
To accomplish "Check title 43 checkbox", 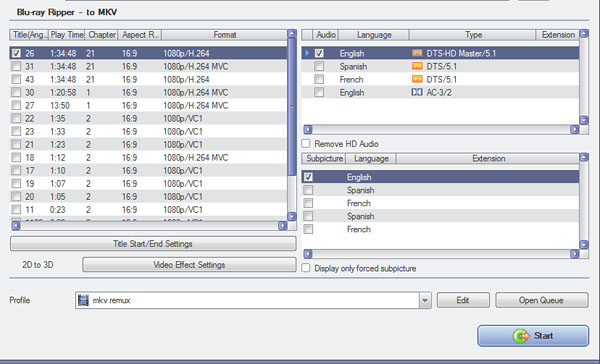I will point(16,79).
